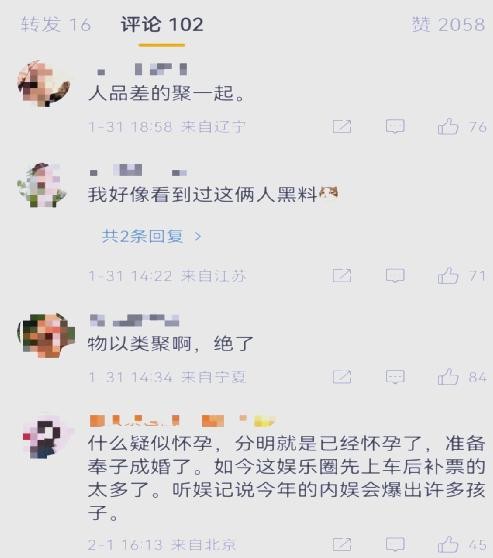Share the comment '人品差的聚一起'
The image size is (493, 558).
[342, 126]
